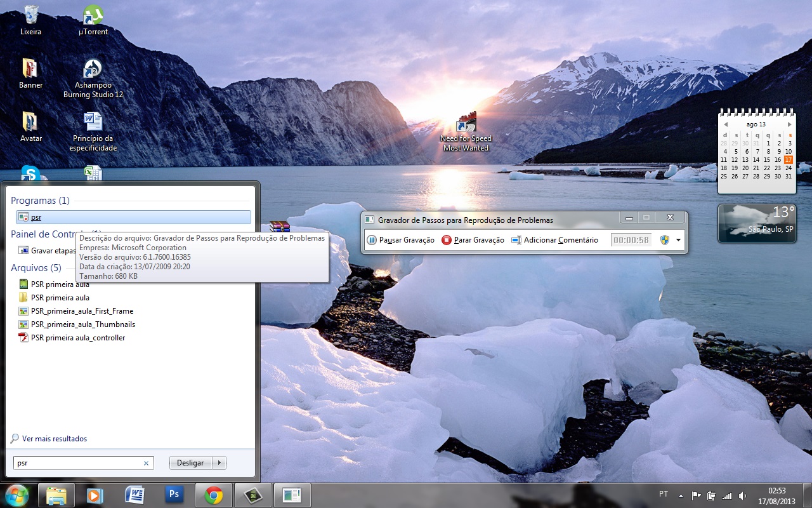Click the psr search input field

tap(76, 463)
